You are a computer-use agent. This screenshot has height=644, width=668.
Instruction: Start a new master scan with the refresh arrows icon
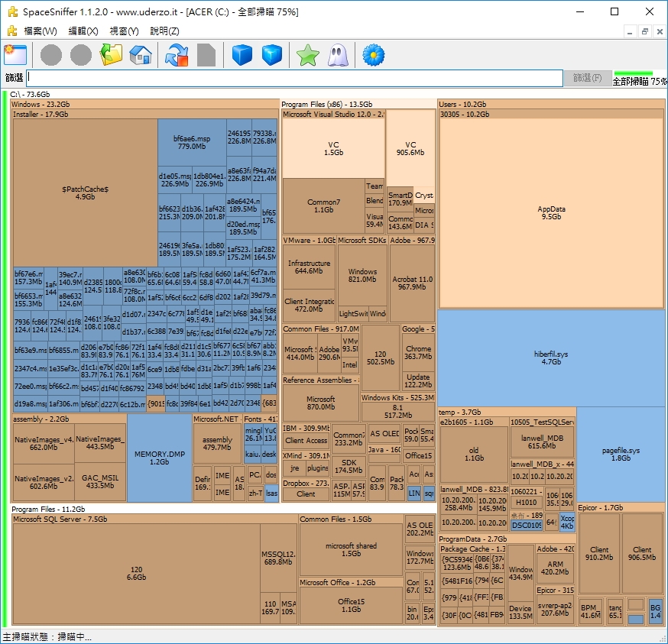177,55
